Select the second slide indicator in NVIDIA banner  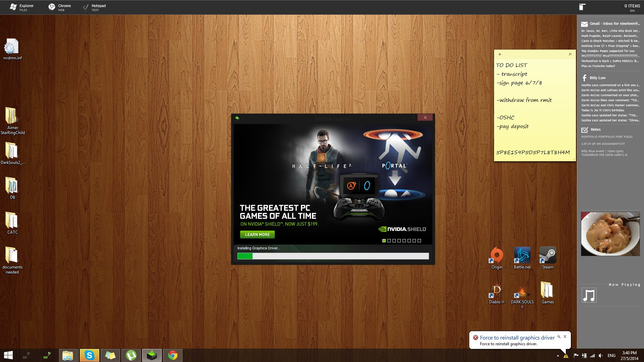(389, 241)
